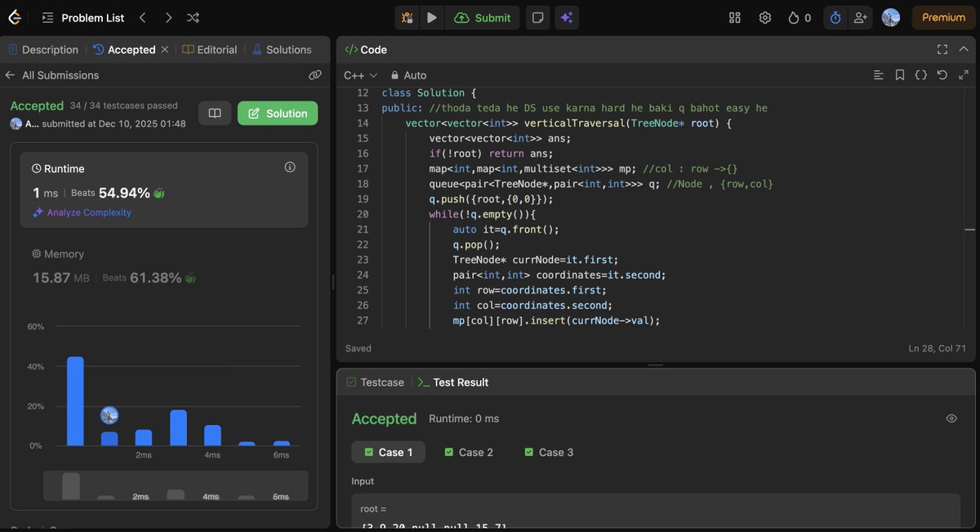
Task: Open the settings gear icon
Action: 765,17
